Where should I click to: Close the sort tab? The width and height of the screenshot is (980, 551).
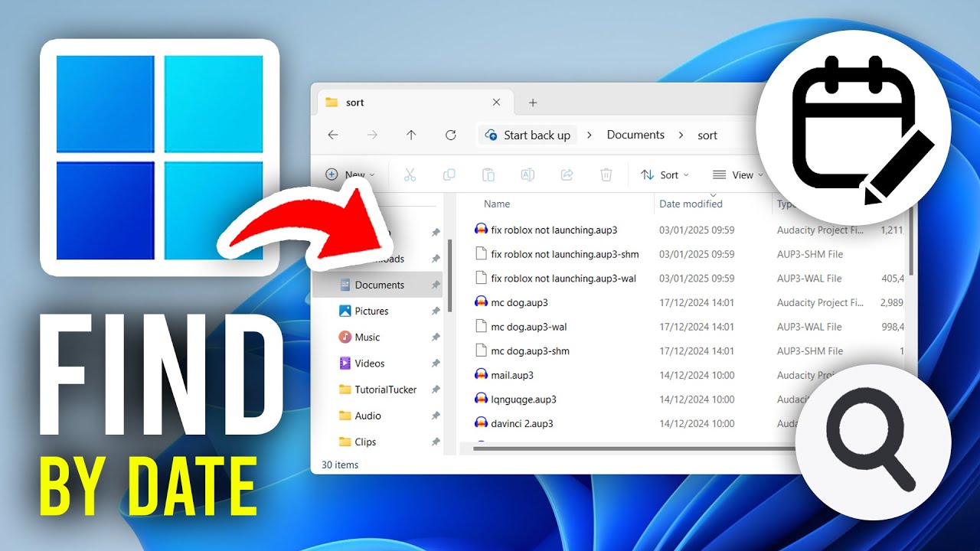496,102
